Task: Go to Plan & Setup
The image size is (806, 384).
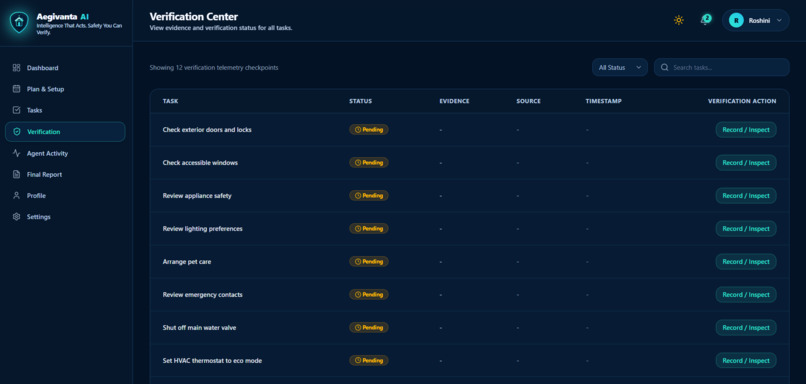Action: tap(65, 89)
